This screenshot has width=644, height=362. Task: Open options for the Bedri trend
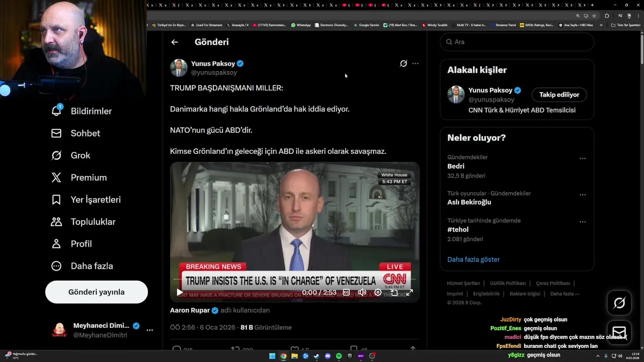[583, 158]
